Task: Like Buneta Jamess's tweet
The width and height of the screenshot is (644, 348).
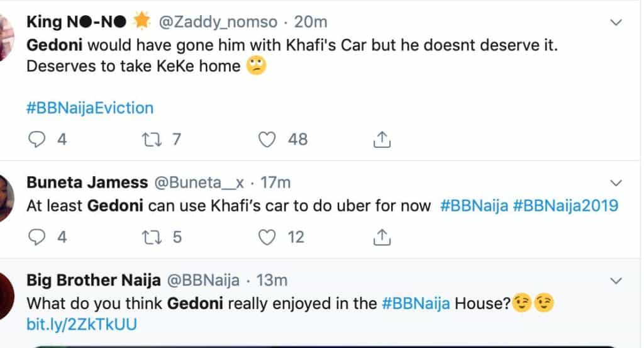Action: pyautogui.click(x=268, y=237)
